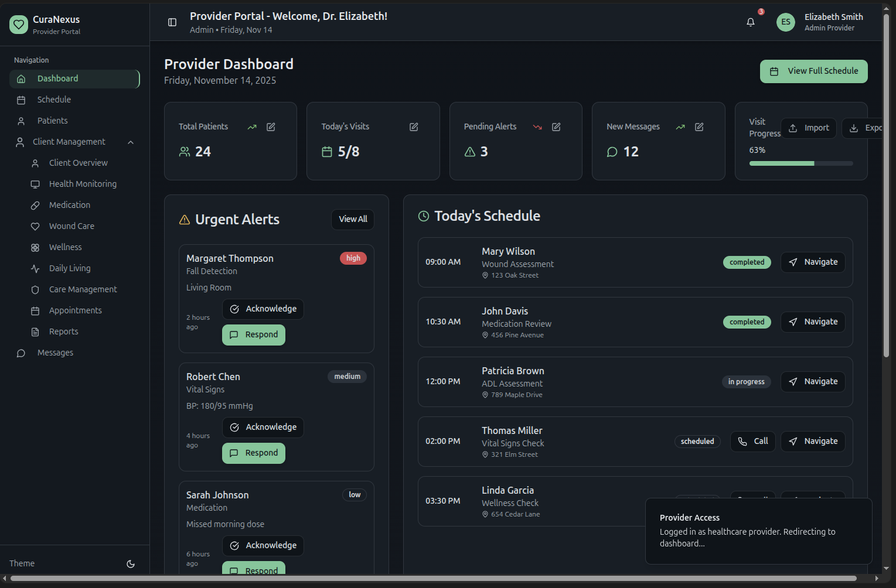Click the sidebar collapse icon in the top bar
The width and height of the screenshot is (896, 588).
pos(172,22)
